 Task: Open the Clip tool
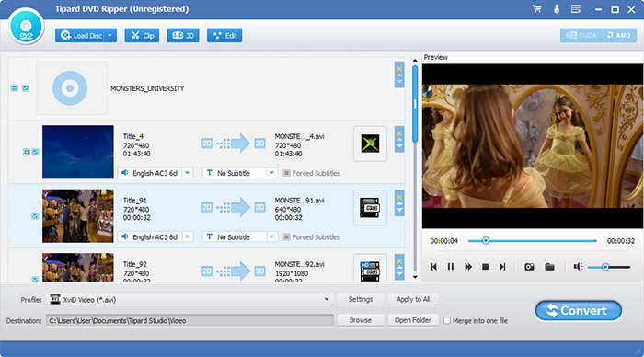(142, 36)
